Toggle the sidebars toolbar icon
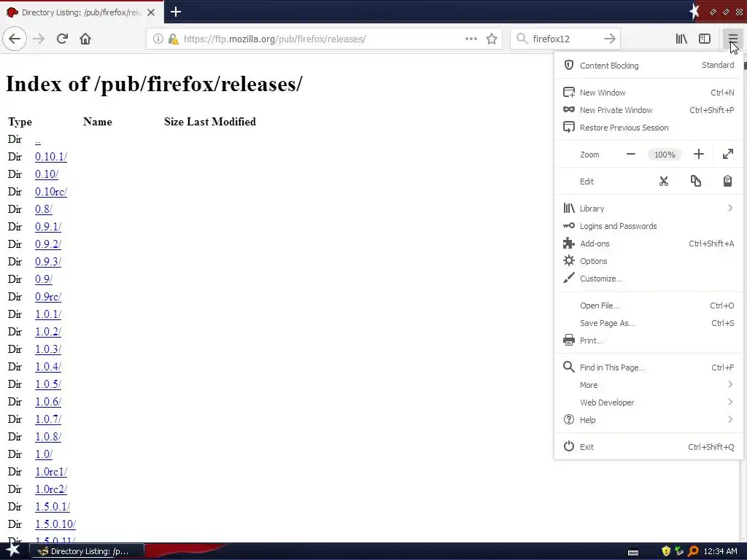747x560 pixels. click(x=705, y=39)
